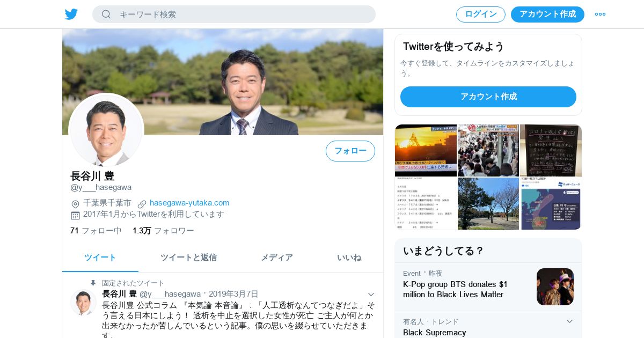Expand the Black Supremacy trend chevron
This screenshot has height=338, width=644.
coord(570,321)
